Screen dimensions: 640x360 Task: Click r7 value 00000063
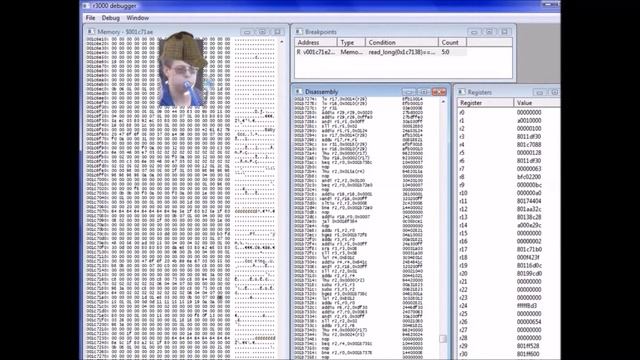click(529, 169)
